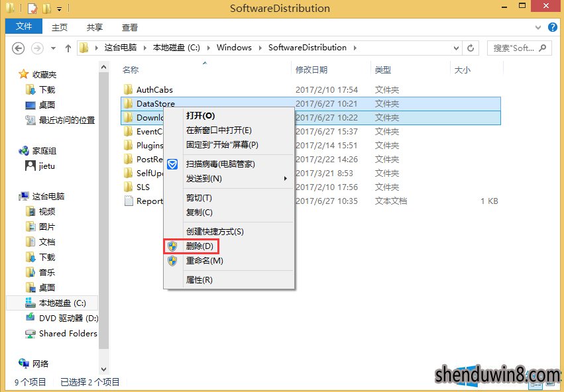This screenshot has width=564, height=392.
Task: Choose 在新窗口中打开(E) from the context menu
Action: pyautogui.click(x=229, y=130)
